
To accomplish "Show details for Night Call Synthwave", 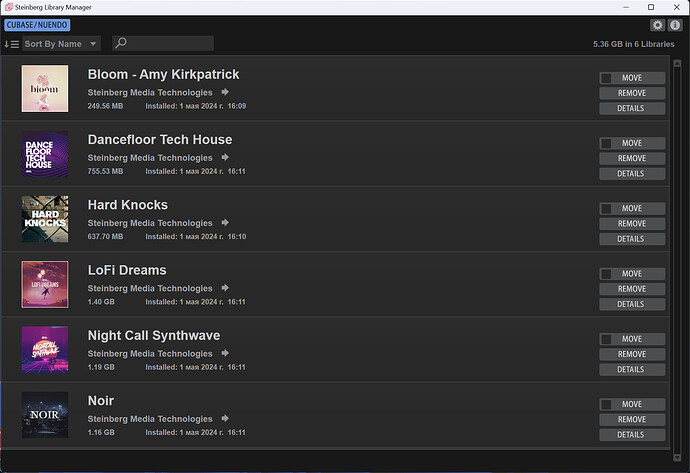I will point(632,369).
